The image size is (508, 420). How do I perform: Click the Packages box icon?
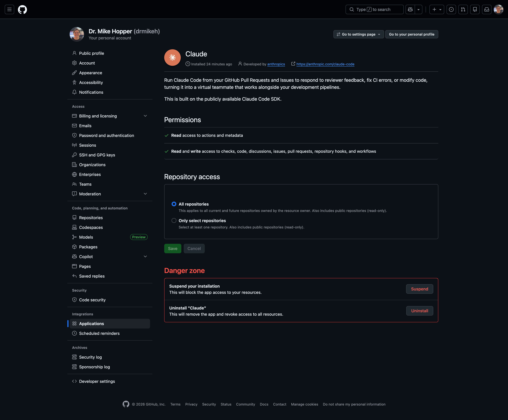coord(75,247)
